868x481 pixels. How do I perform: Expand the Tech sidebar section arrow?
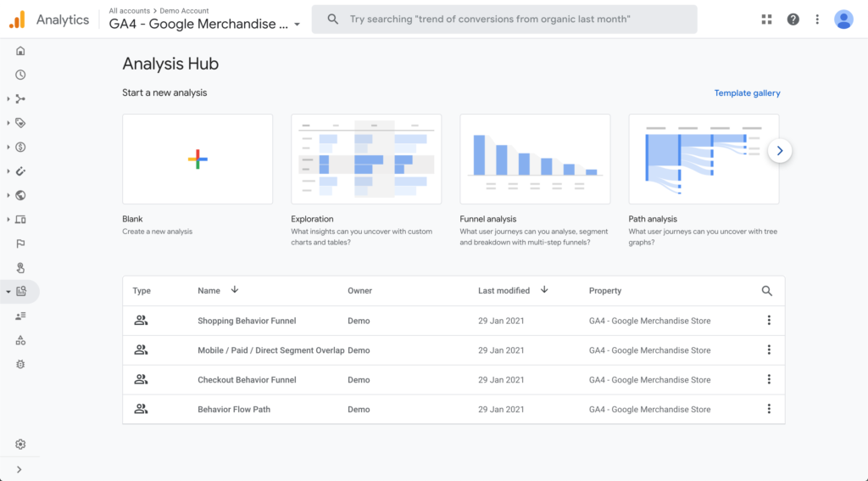8,220
